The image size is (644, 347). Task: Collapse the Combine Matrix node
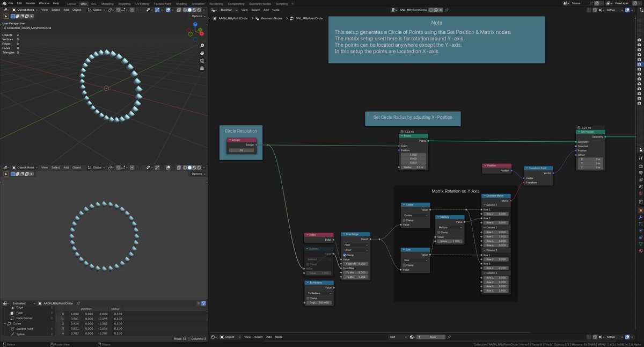pyautogui.click(x=485, y=196)
